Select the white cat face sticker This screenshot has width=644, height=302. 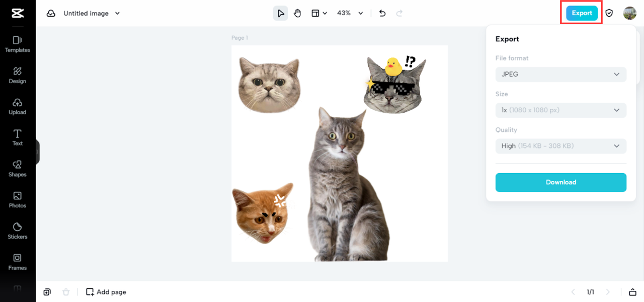(269, 85)
